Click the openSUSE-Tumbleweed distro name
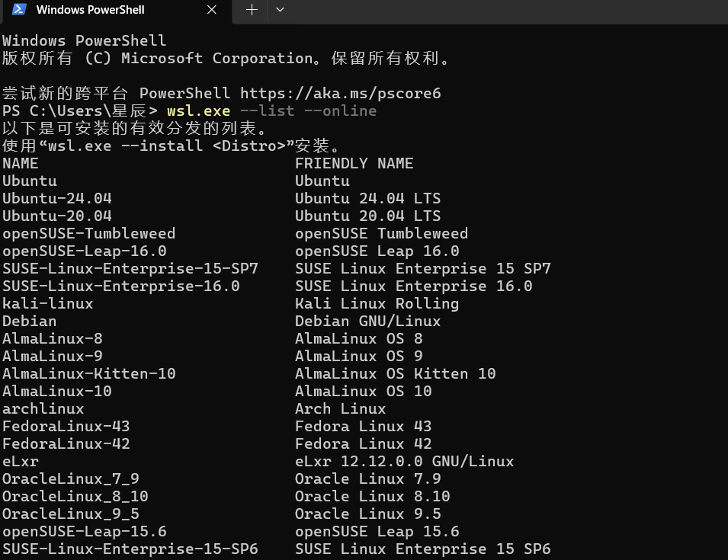 tap(88, 232)
